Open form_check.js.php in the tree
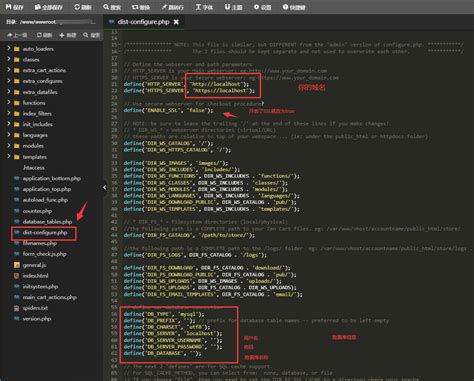The image size is (474, 381). (x=45, y=254)
